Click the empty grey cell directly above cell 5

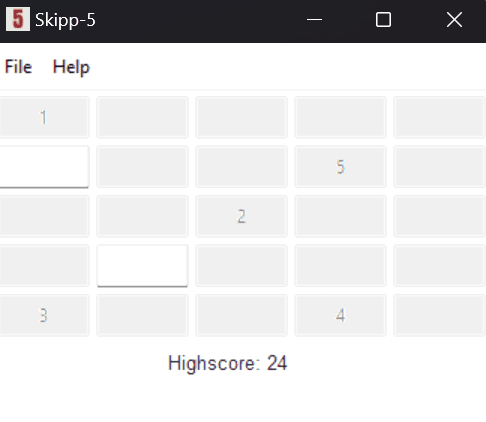point(340,117)
